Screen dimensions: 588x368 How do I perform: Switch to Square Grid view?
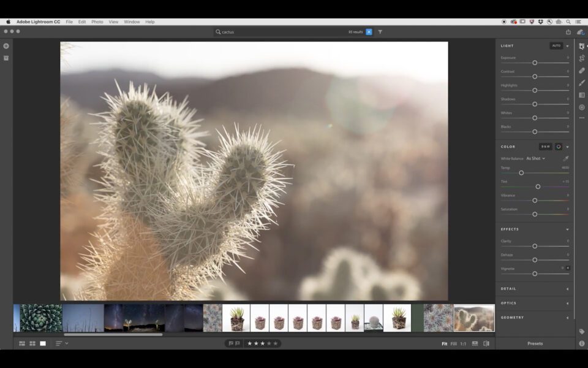32,343
